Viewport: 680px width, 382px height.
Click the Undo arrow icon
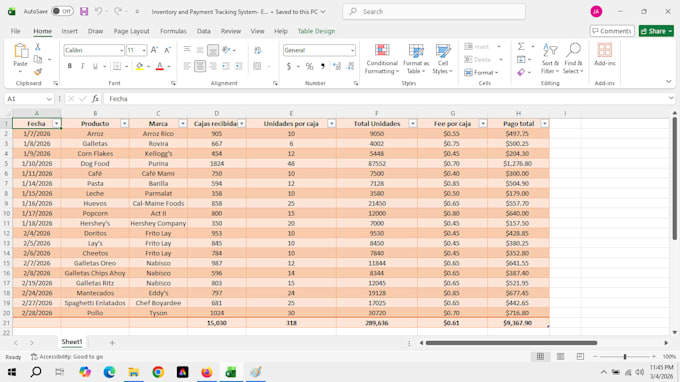coord(98,12)
